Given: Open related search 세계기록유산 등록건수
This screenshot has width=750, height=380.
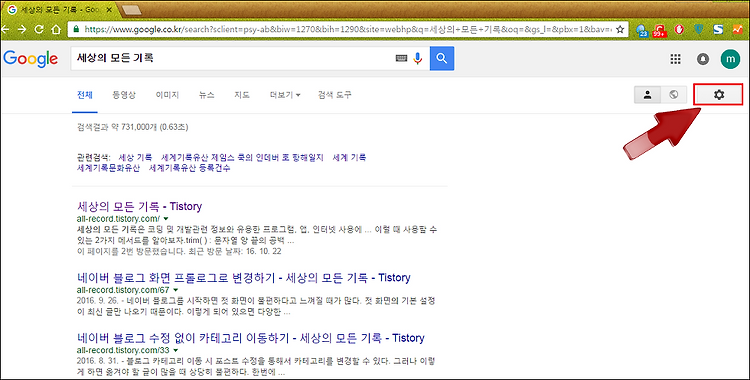Looking at the screenshot, I should (x=189, y=168).
